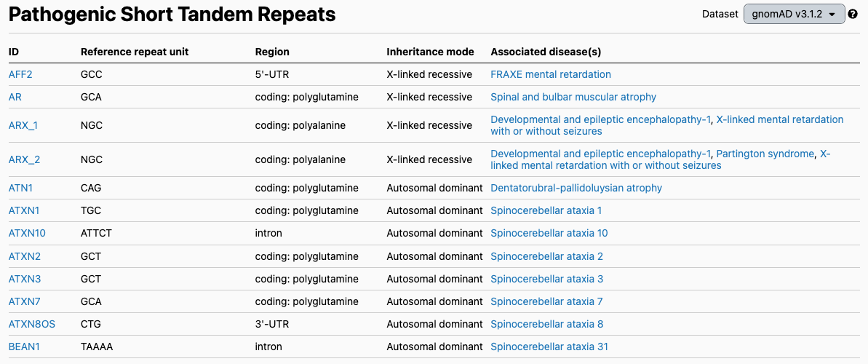Click the ATXN3 ID link
Screen dimensions: 868x364
(x=24, y=279)
